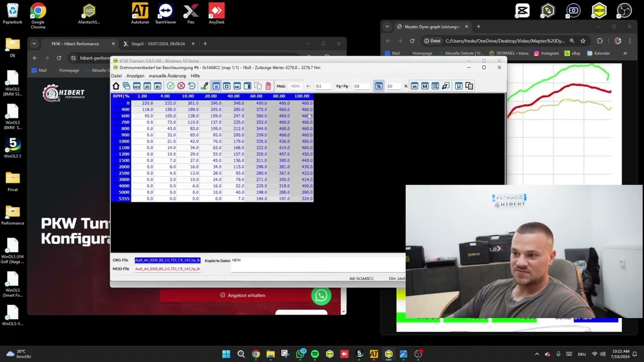Switch to PKW – Hibert Performance browser tab
Image resolution: width=644 pixels, height=362 pixels.
coord(75,44)
